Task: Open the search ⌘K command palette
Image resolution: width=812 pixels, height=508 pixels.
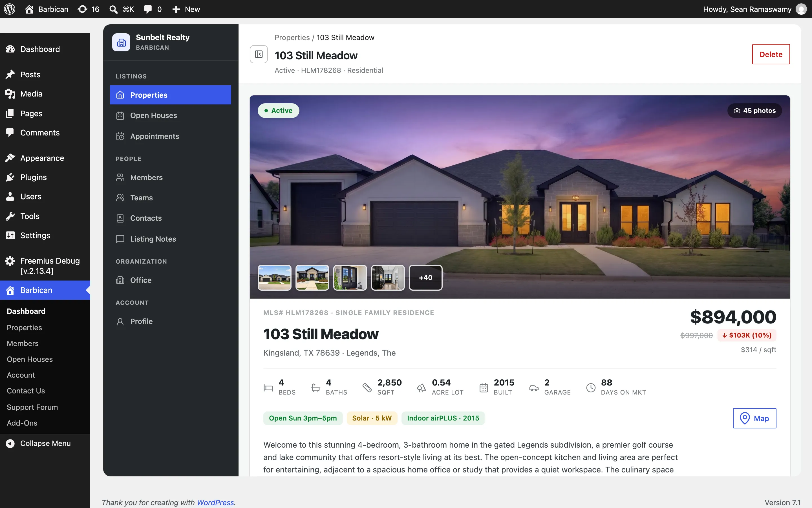Action: [122, 9]
